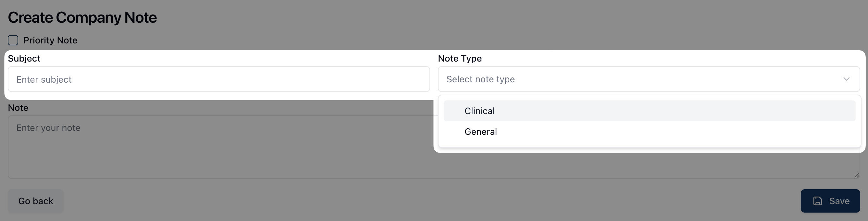Screen dimensions: 868x221
Task: Open the Note Type combo box
Action: pos(640,79)
